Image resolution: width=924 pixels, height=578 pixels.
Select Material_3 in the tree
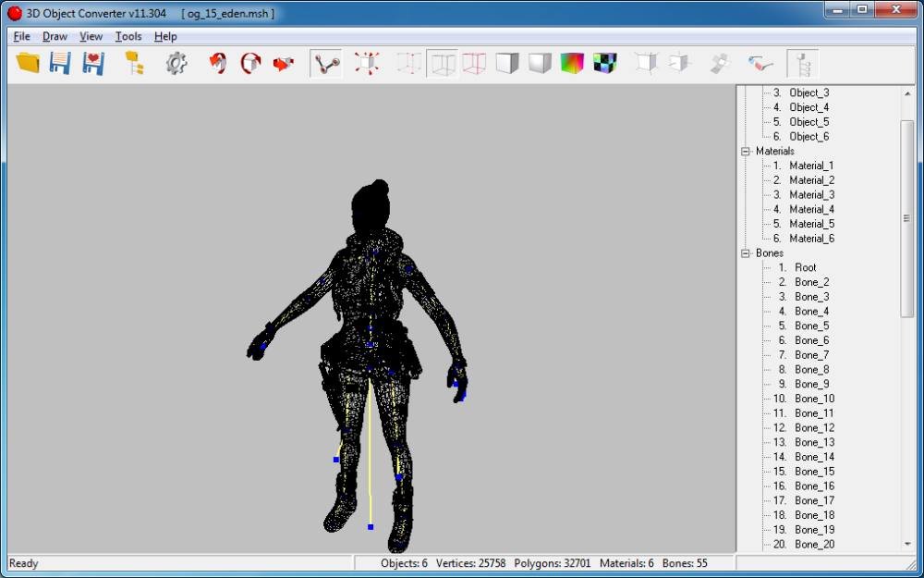pyautogui.click(x=811, y=194)
